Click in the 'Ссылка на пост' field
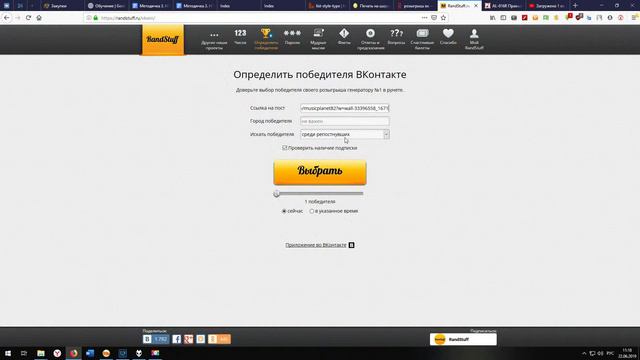Image resolution: width=640 pixels, height=360 pixels. click(x=345, y=108)
